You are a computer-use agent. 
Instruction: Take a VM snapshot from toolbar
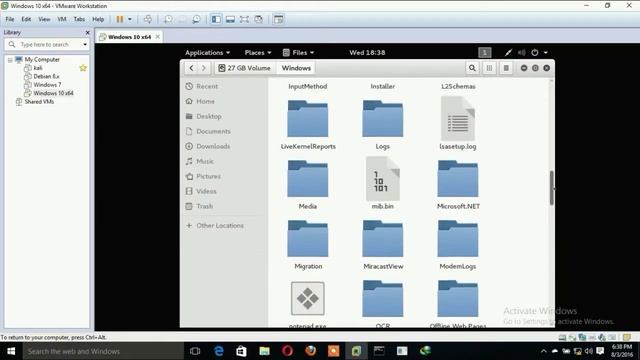click(x=168, y=19)
